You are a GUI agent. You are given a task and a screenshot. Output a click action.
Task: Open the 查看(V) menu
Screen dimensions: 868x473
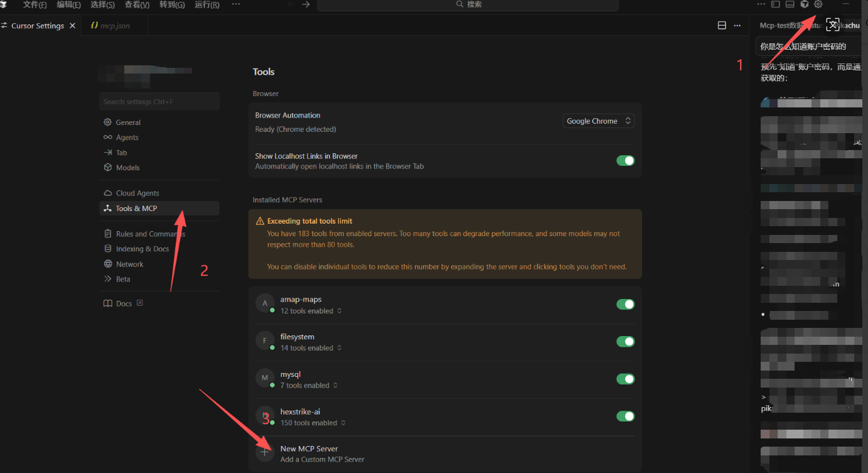click(x=137, y=4)
